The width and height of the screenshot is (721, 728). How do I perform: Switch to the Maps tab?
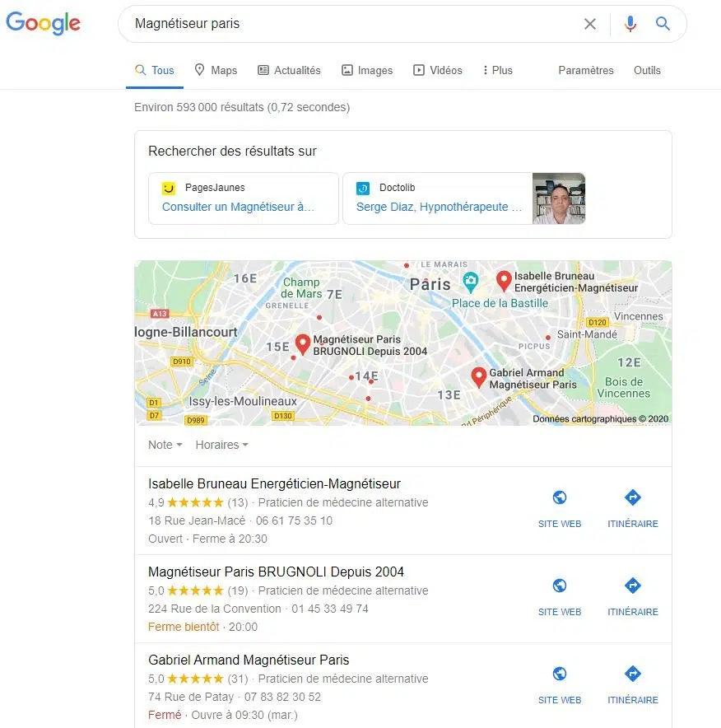(216, 70)
